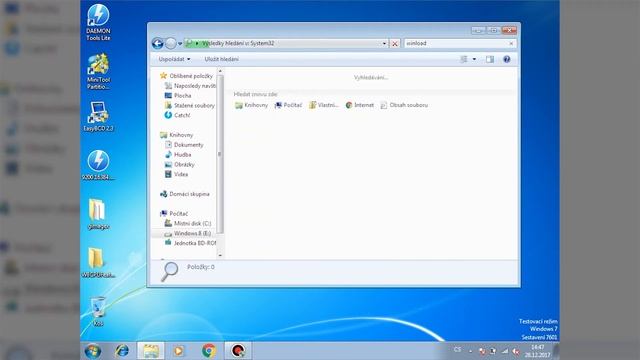Open recent pages dropdown next to Forward

pos(180,44)
